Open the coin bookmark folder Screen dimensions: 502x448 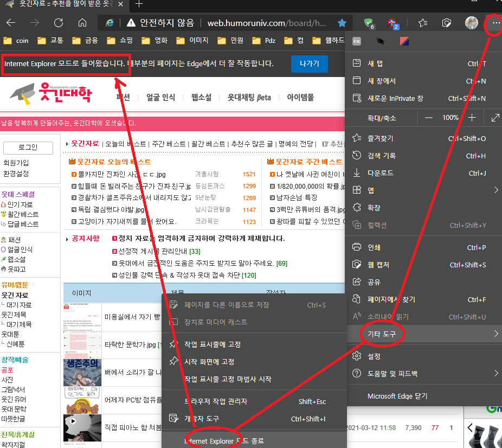tap(16, 41)
